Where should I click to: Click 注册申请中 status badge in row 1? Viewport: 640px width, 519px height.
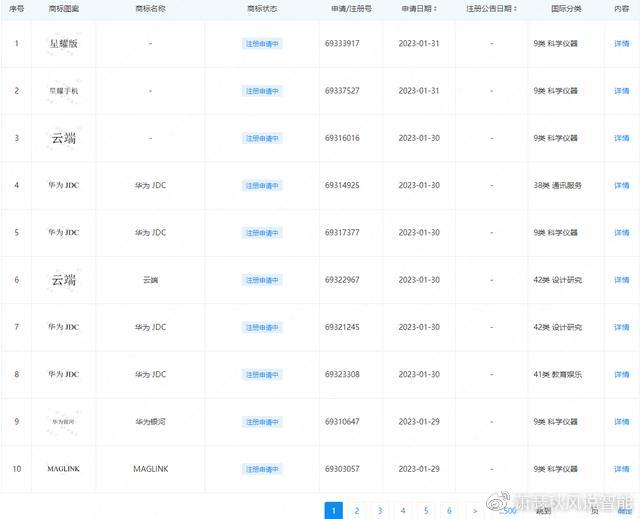[262, 44]
